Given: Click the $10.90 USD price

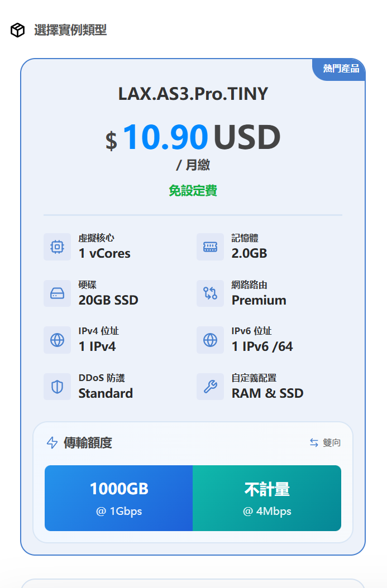Looking at the screenshot, I should point(193,137).
